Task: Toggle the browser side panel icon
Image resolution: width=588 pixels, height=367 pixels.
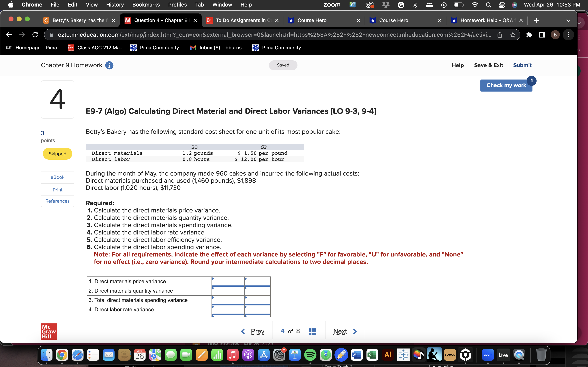Action: (542, 35)
